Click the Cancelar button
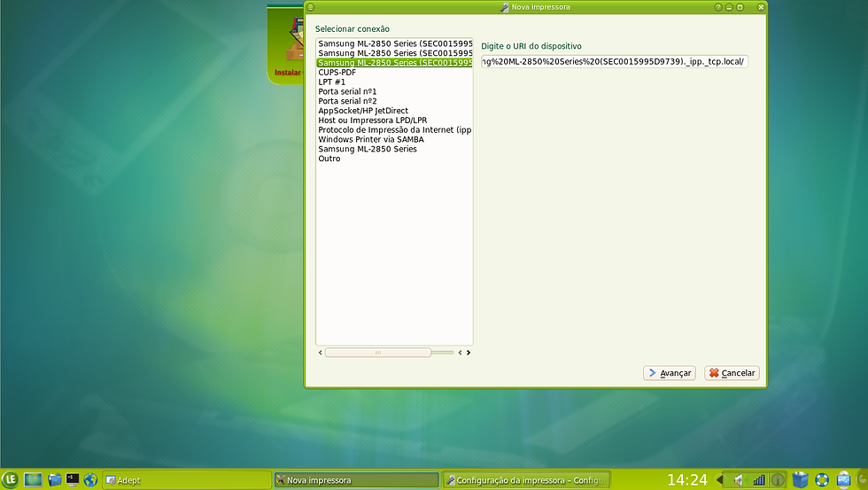This screenshot has height=490, width=868. pos(732,373)
